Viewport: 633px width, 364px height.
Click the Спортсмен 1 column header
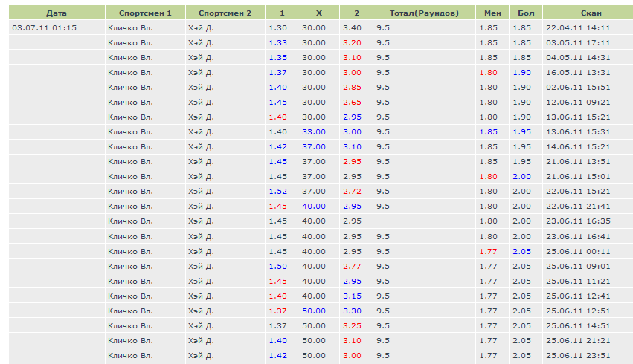(x=145, y=13)
